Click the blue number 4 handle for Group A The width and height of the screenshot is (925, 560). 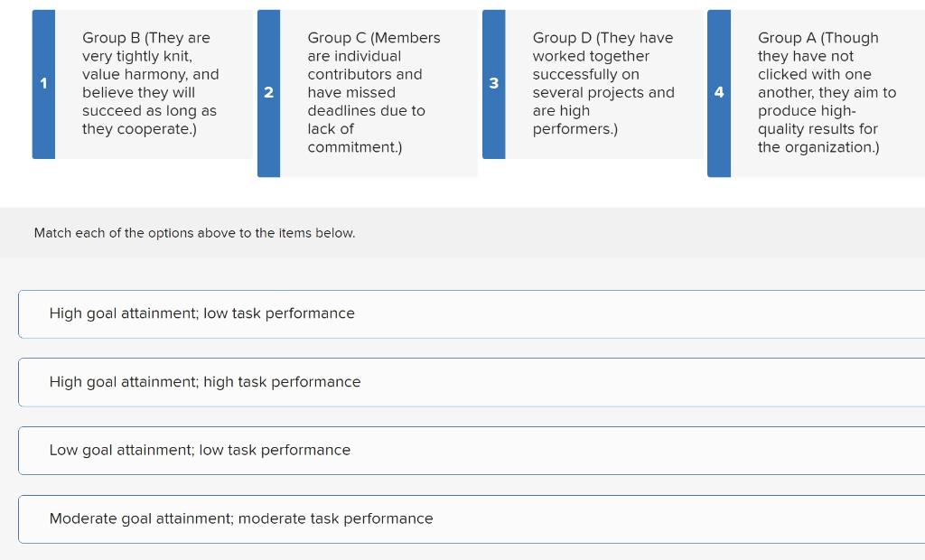719,93
